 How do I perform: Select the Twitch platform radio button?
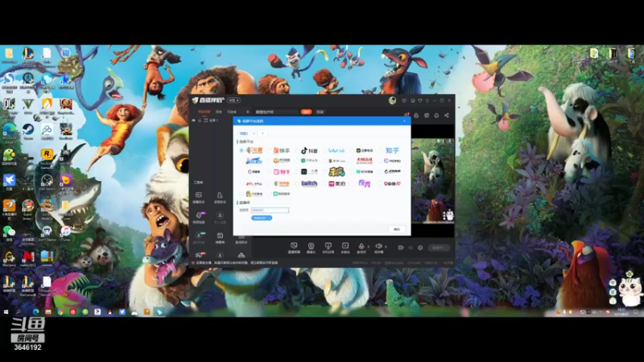click(297, 183)
